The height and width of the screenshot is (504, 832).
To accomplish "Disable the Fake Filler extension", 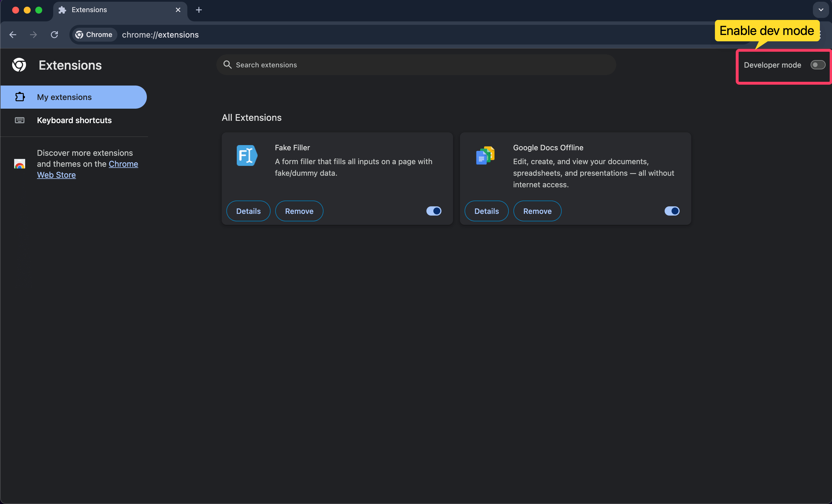I will tap(434, 211).
